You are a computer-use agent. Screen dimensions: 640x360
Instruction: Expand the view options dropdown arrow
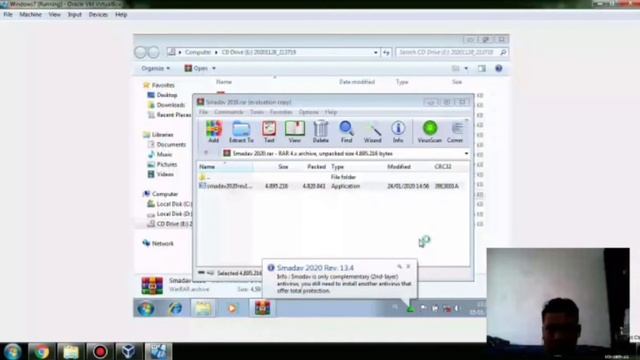(466, 69)
